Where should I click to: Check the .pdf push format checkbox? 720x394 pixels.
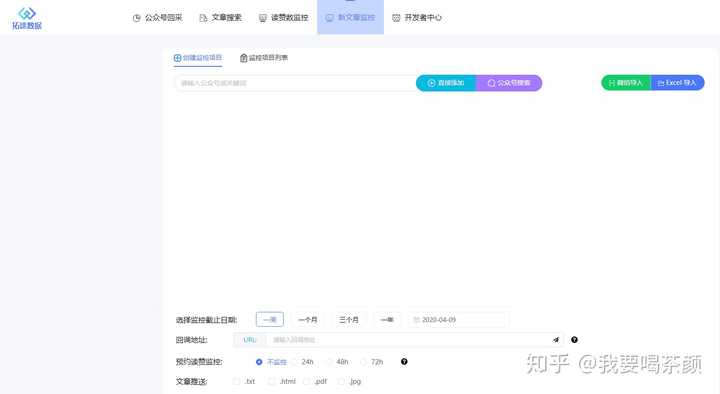pyautogui.click(x=306, y=381)
